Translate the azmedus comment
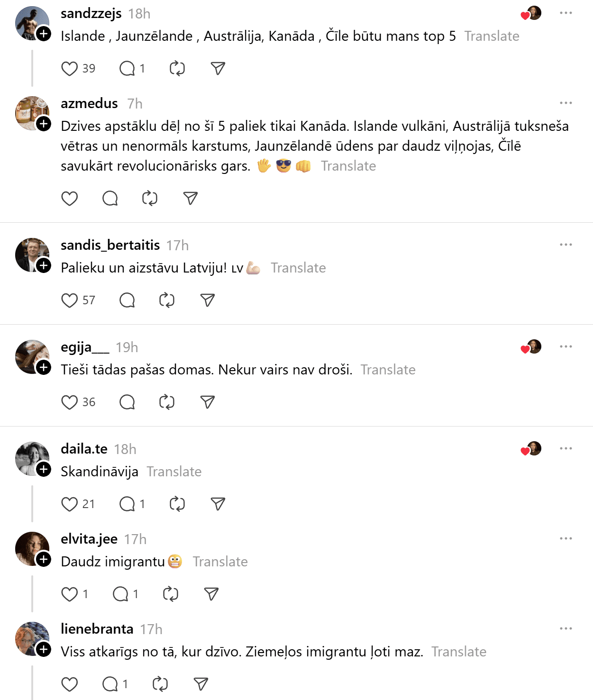 [348, 166]
